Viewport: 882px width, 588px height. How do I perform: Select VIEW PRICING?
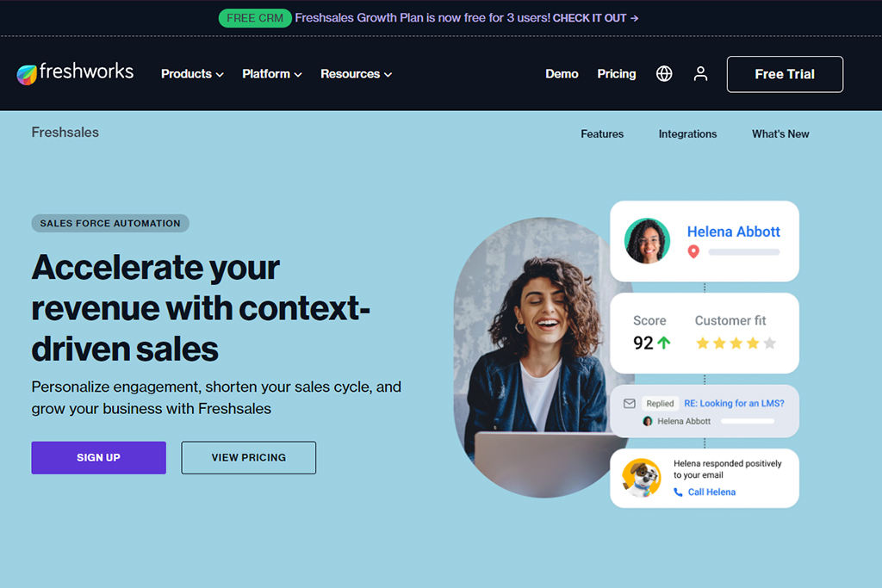click(x=248, y=457)
